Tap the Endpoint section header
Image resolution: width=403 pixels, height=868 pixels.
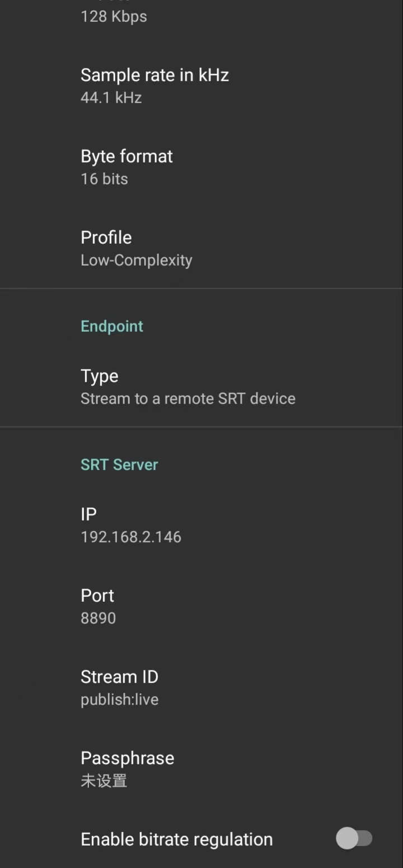(112, 326)
